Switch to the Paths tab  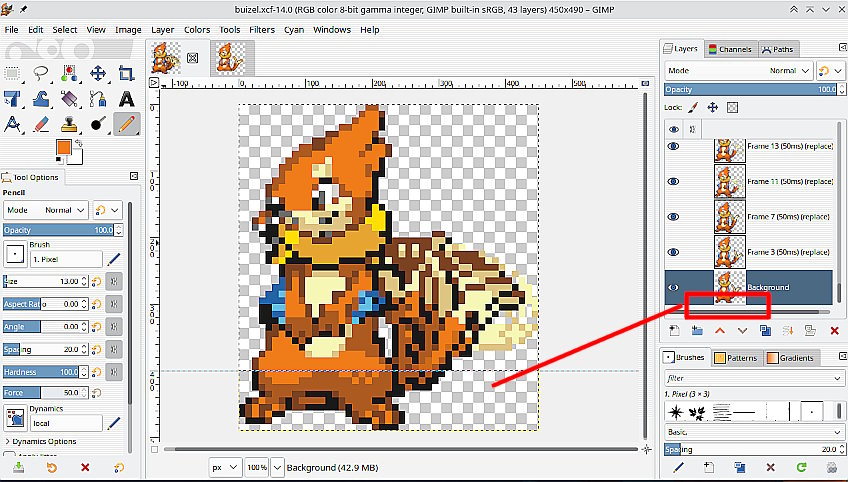tap(778, 49)
